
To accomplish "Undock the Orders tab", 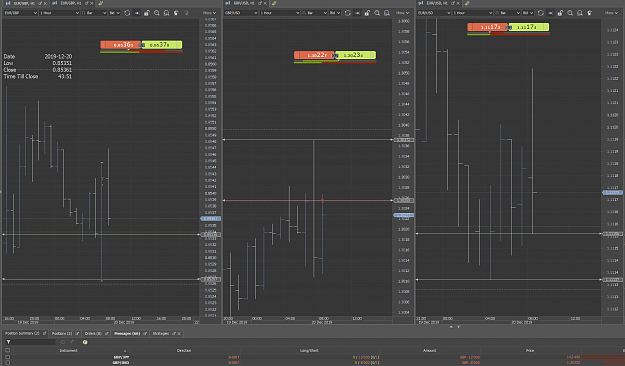I will coord(106,334).
